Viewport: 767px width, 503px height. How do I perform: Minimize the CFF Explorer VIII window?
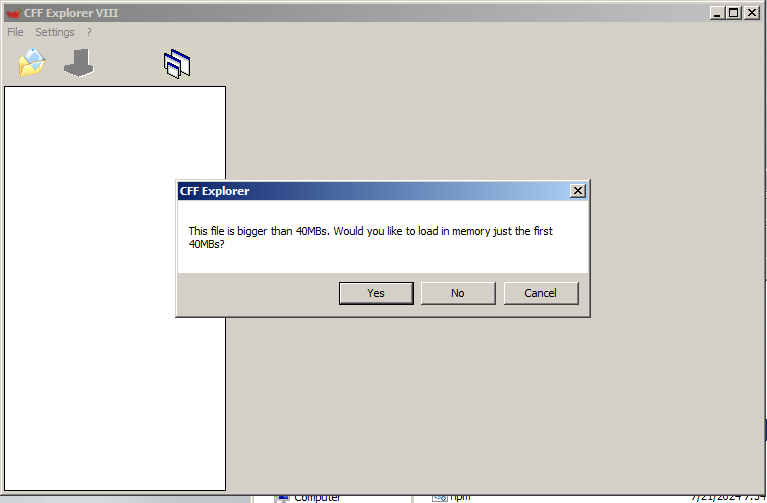tap(717, 13)
